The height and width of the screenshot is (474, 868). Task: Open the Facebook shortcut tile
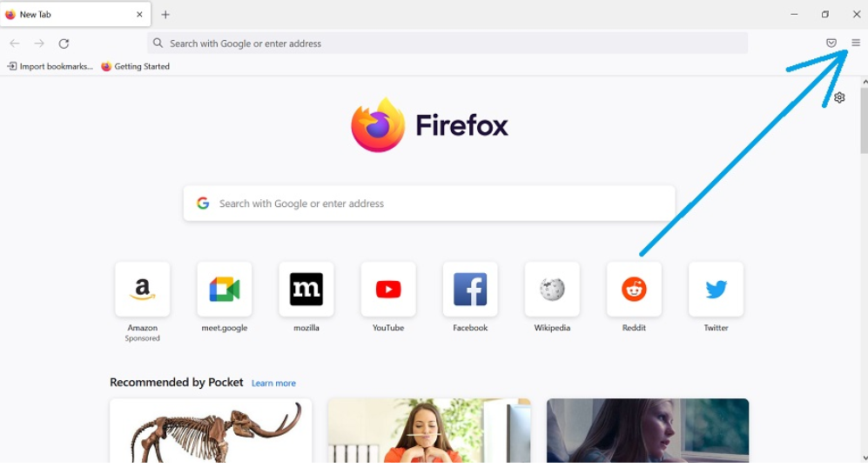[x=470, y=290]
